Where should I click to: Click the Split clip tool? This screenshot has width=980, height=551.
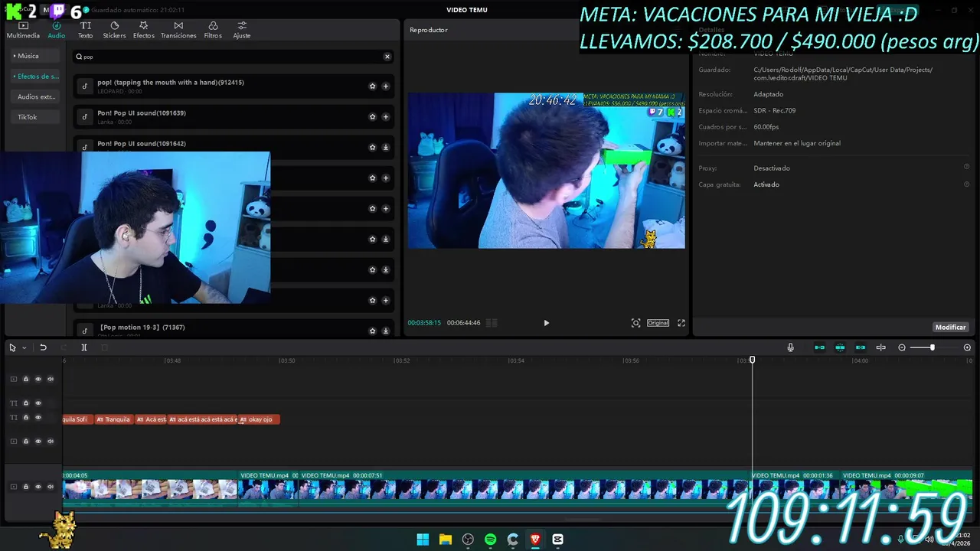point(84,347)
